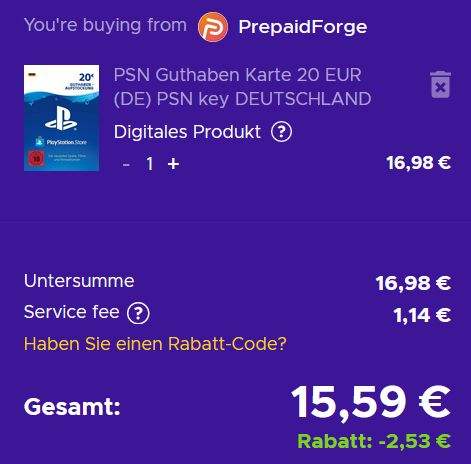
Task: Click the green Rabatt -2,53 € text
Action: (x=374, y=441)
